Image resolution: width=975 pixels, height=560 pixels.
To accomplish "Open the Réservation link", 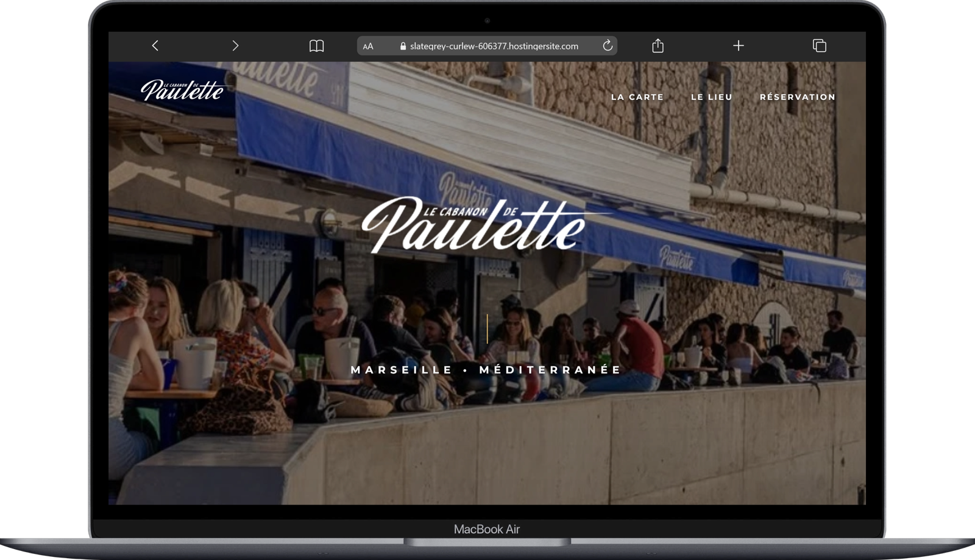I will click(797, 97).
